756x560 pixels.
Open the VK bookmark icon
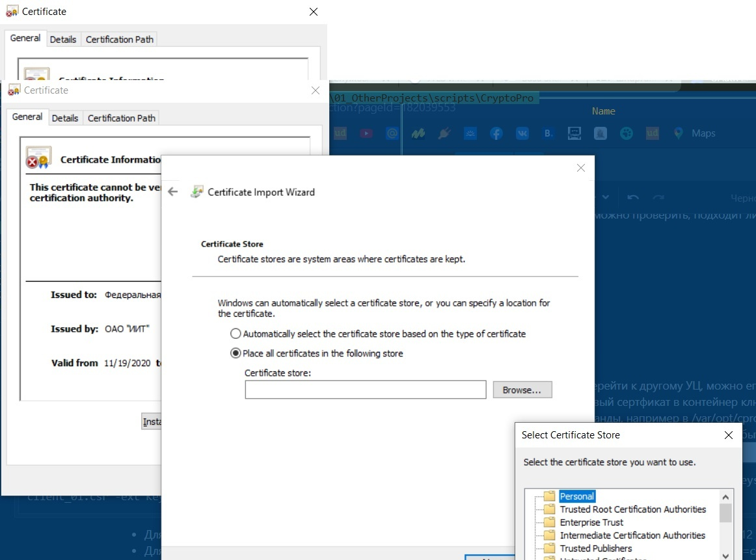pyautogui.click(x=522, y=133)
